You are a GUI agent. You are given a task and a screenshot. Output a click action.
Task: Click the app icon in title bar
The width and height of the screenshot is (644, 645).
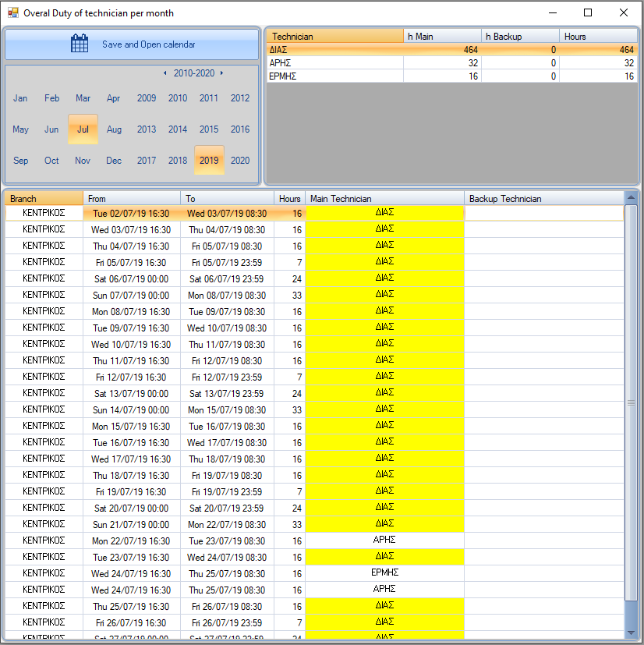12,12
